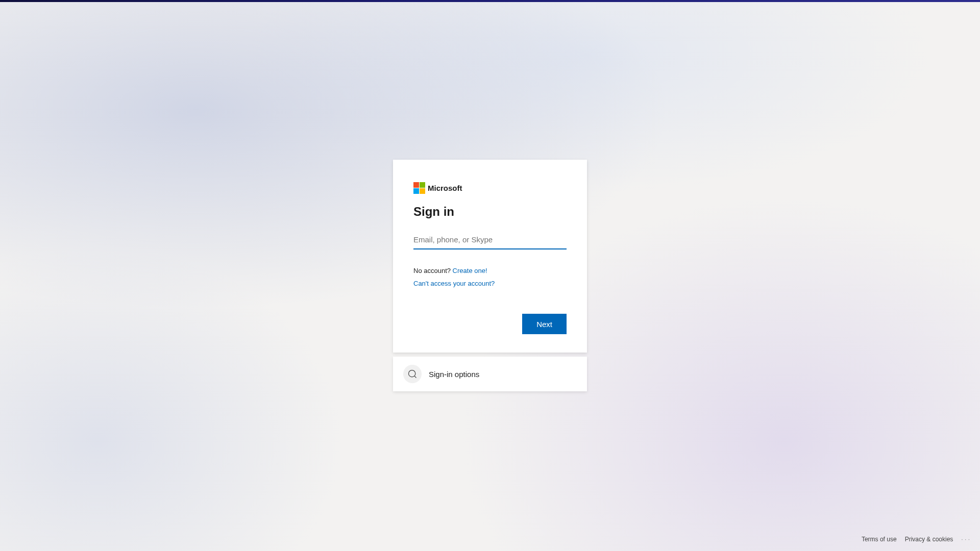Click the Microsoft logo icon

coord(419,188)
